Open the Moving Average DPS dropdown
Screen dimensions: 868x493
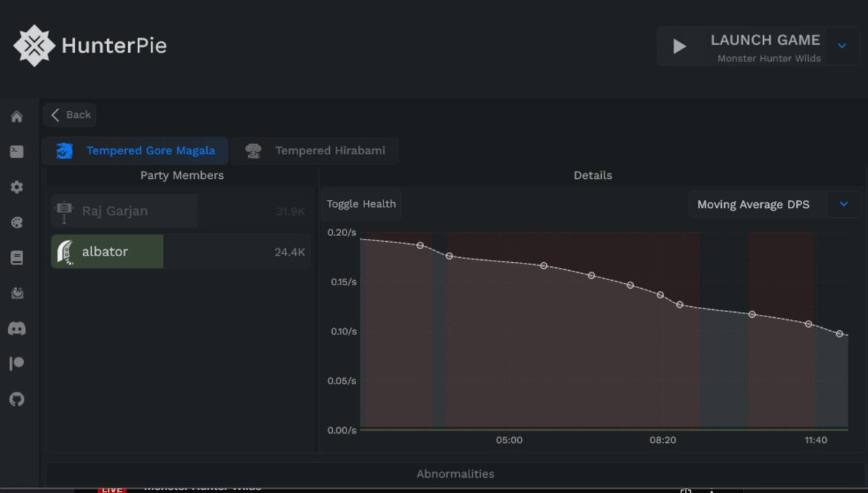point(775,205)
